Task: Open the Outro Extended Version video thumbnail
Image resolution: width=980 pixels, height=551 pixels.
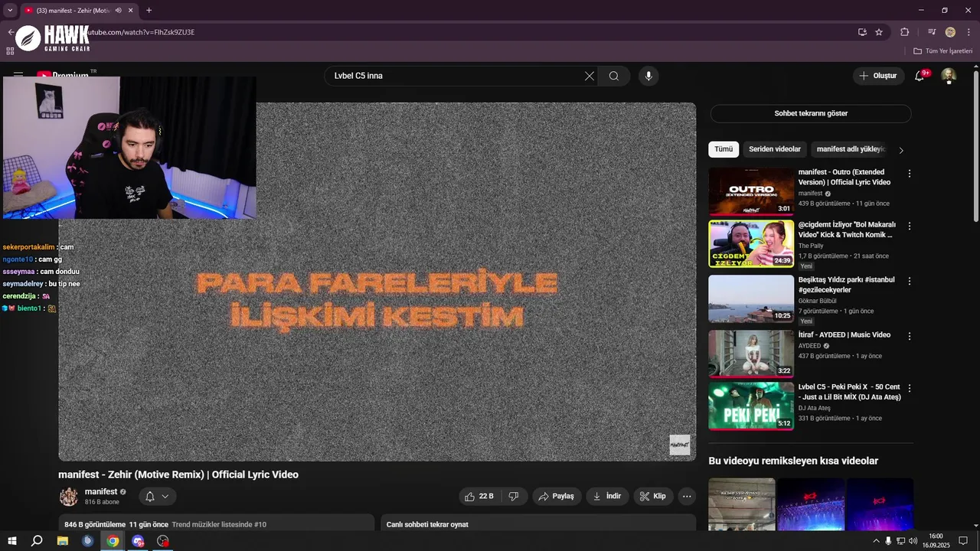Action: point(751,192)
